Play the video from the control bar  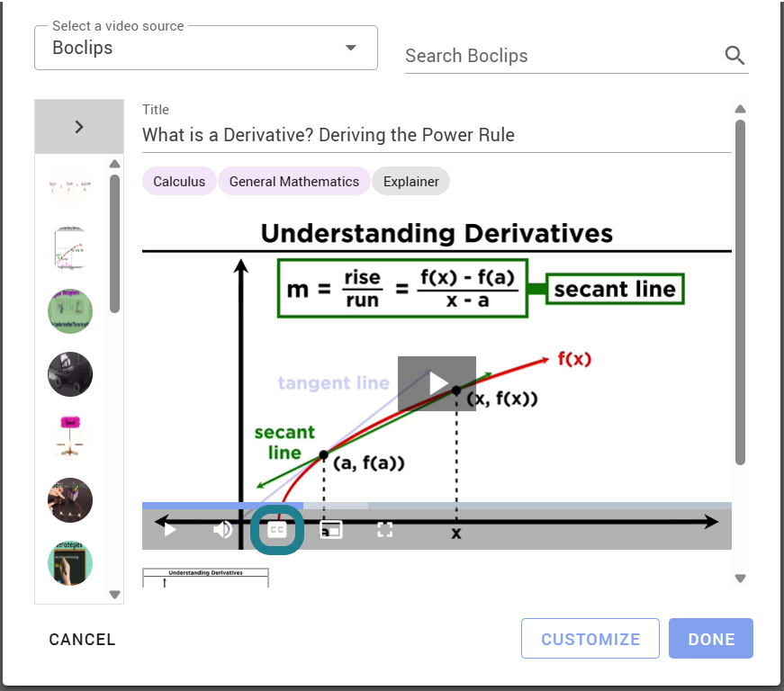[x=170, y=530]
